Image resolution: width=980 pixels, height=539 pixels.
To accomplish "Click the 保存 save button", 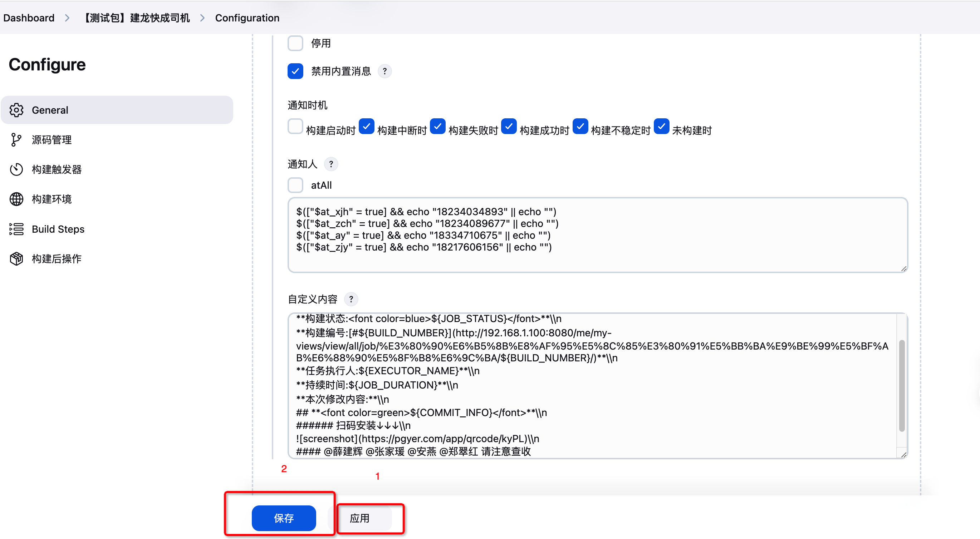I will [284, 518].
